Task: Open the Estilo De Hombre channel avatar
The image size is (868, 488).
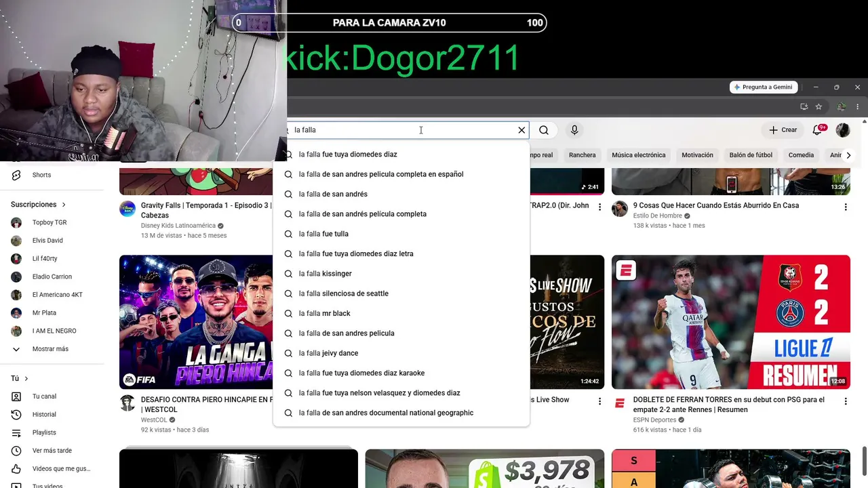Action: coord(620,208)
